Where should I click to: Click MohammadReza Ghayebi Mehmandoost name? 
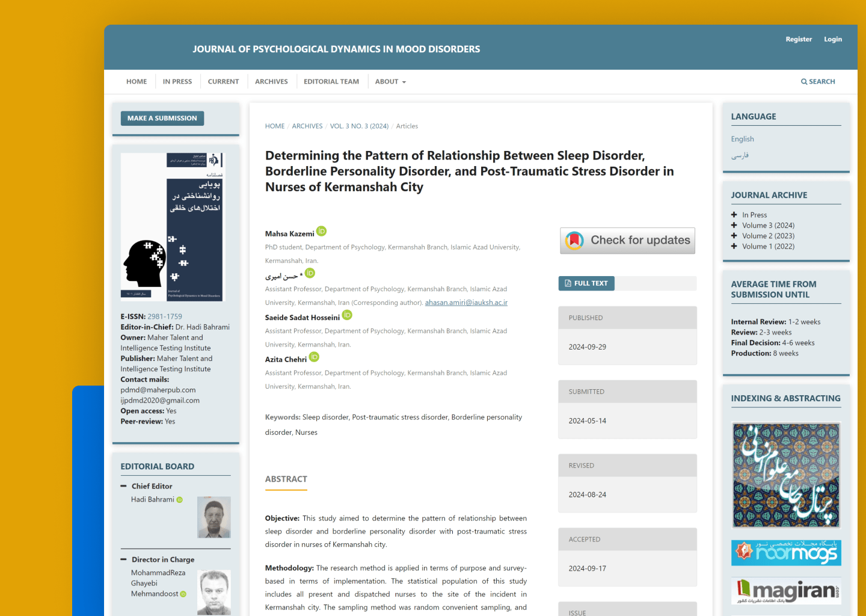159,584
